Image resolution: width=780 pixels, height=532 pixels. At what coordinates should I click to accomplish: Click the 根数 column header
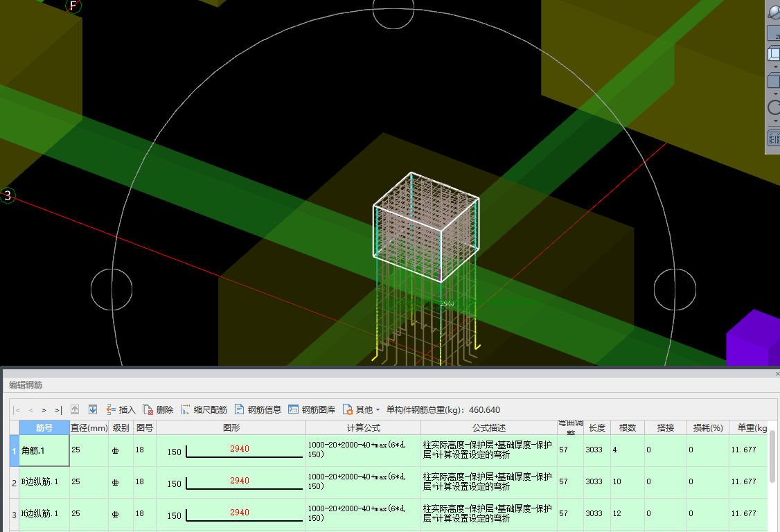[628, 427]
